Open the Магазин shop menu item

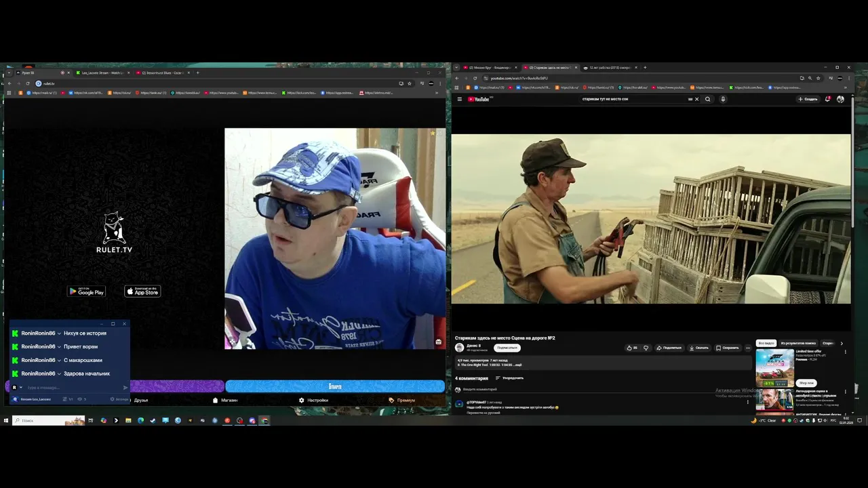225,401
